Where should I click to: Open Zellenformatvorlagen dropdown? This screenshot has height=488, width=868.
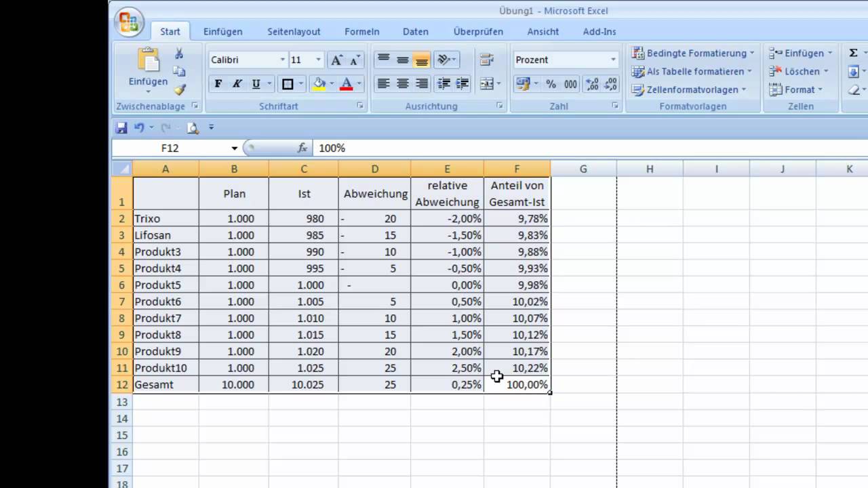click(689, 89)
